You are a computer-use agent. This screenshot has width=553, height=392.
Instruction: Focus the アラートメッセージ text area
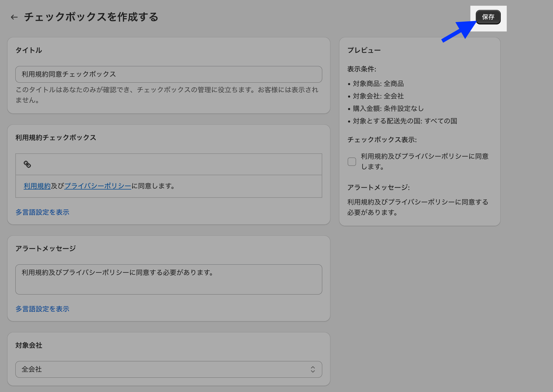click(x=168, y=279)
